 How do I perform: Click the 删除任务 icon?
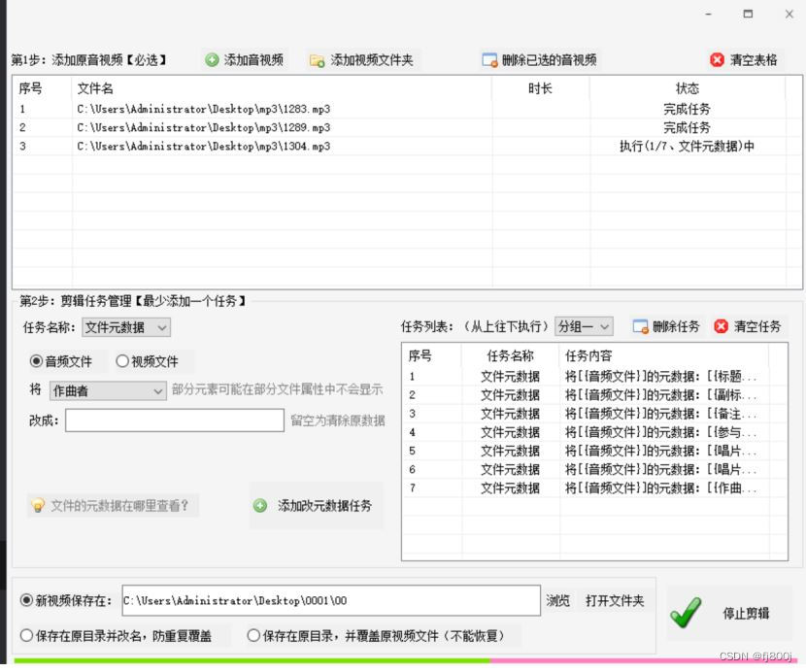pyautogui.click(x=641, y=326)
